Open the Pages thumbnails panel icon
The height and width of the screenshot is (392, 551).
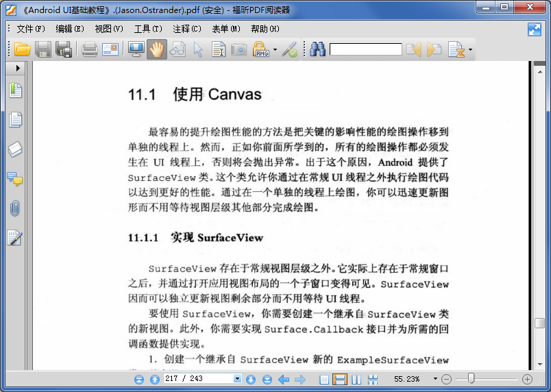[x=16, y=119]
